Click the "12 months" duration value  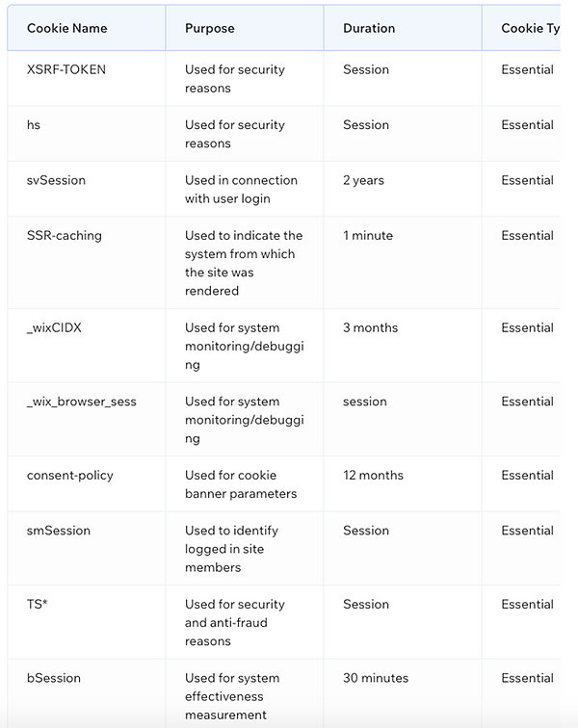(x=373, y=475)
